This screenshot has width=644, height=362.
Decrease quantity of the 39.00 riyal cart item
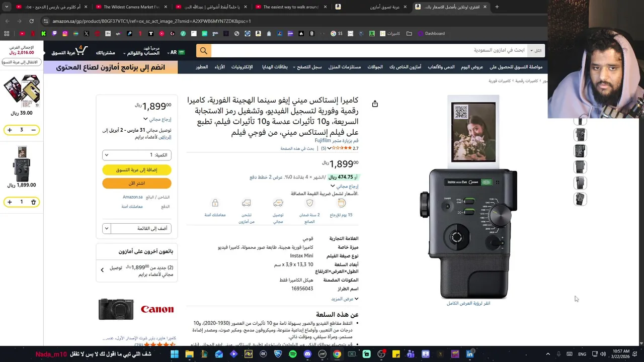tap(34, 130)
